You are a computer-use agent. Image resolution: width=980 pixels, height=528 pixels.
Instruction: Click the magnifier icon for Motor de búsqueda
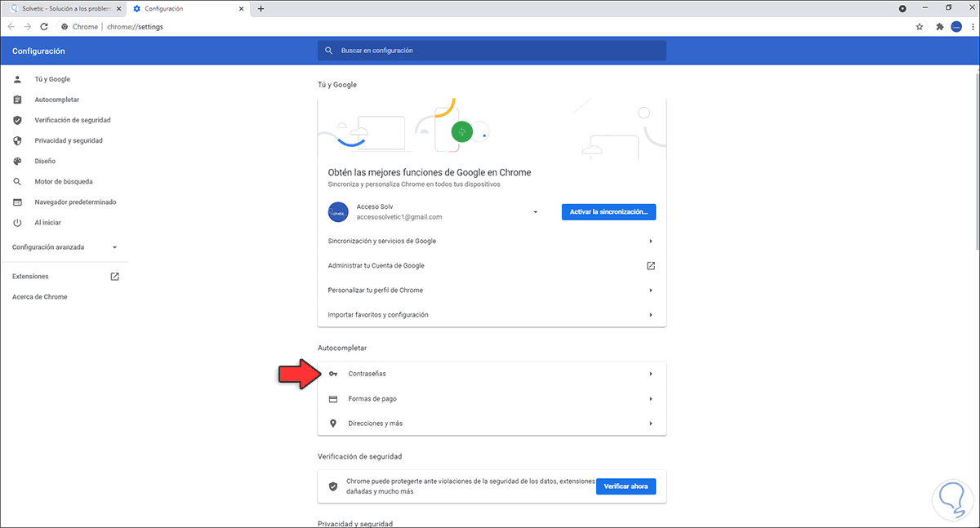(x=17, y=181)
